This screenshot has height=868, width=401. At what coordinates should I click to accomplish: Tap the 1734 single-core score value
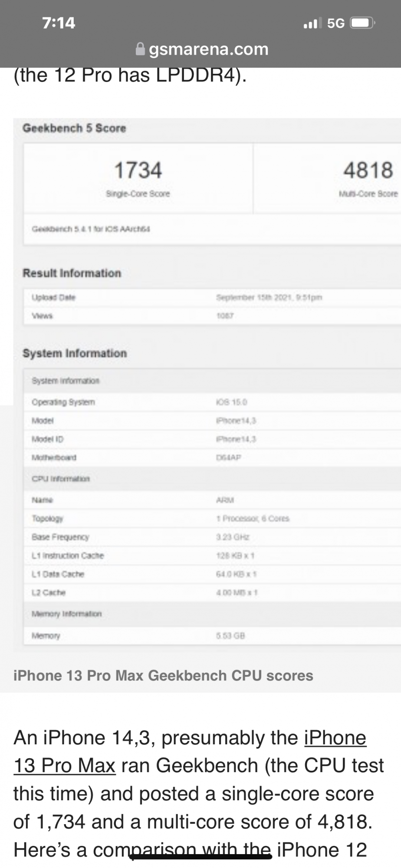coord(138,170)
